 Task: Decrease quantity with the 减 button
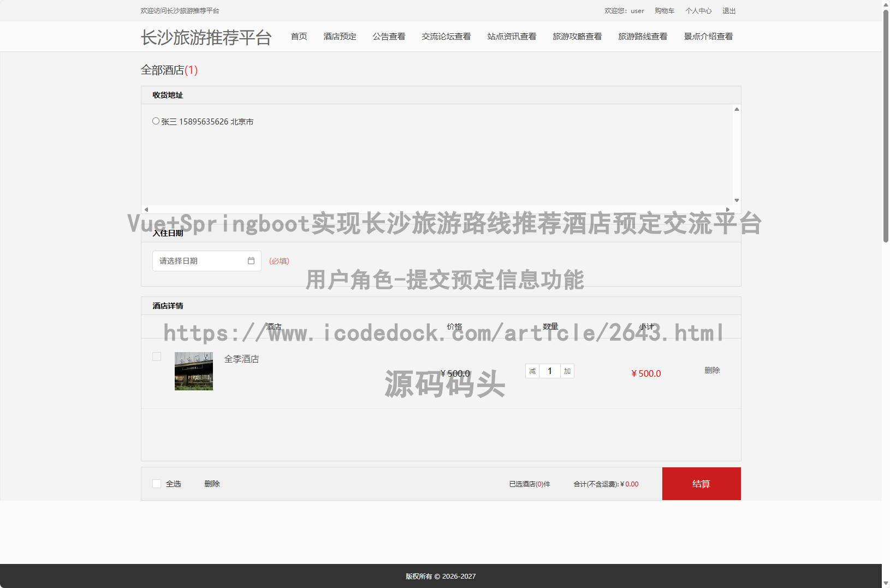pyautogui.click(x=532, y=371)
